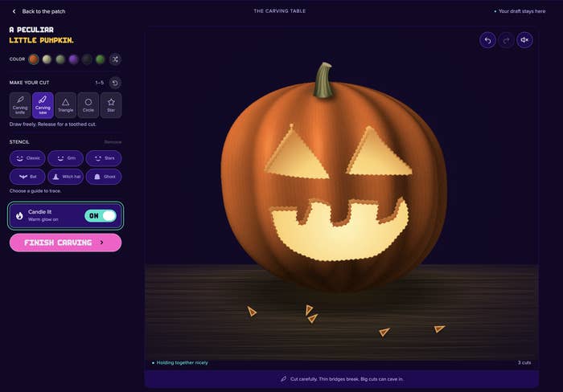
Task: Apply the Stars stencil
Action: [104, 158]
